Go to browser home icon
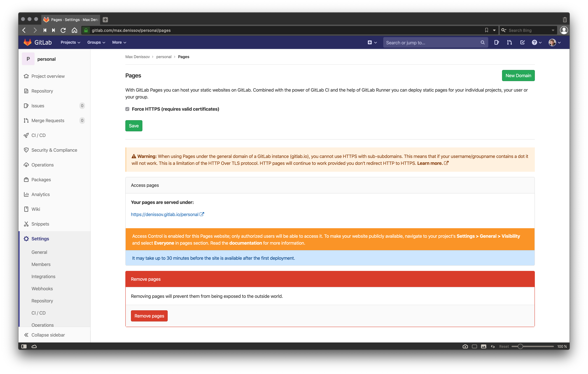 coord(74,30)
